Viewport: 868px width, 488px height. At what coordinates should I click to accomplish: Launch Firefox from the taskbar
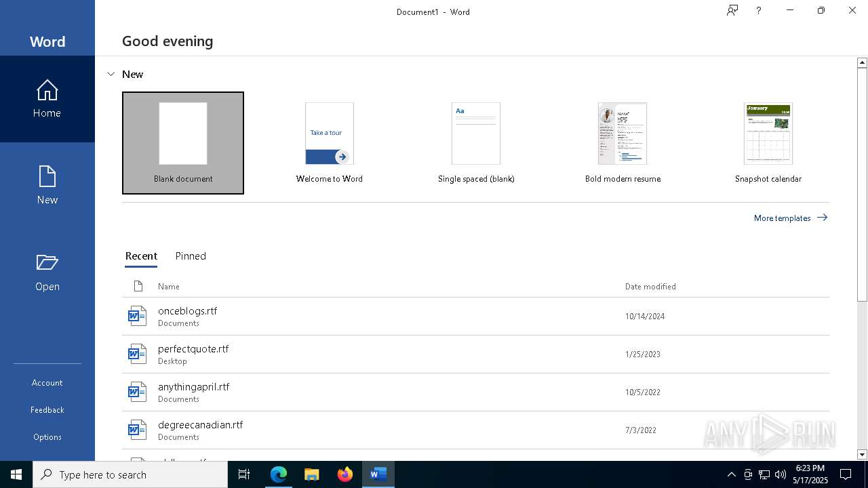point(344,474)
